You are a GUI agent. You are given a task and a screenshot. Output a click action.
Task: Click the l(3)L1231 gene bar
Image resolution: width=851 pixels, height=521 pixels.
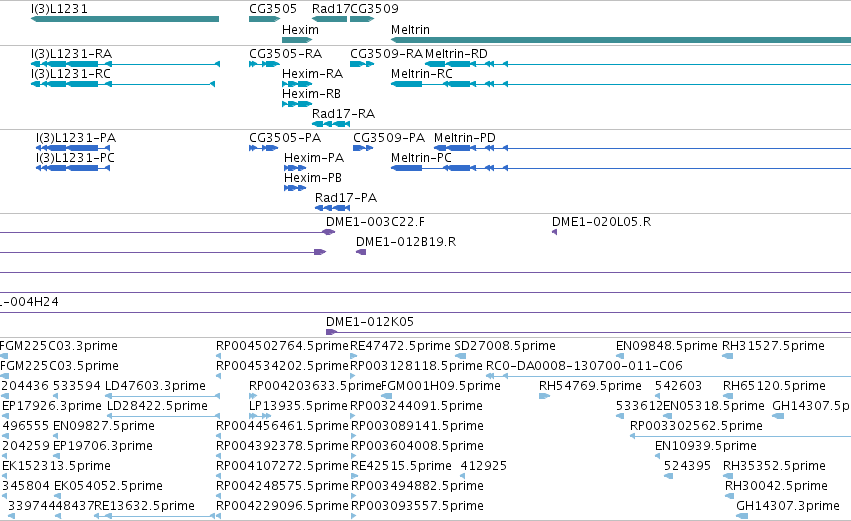[x=125, y=19]
